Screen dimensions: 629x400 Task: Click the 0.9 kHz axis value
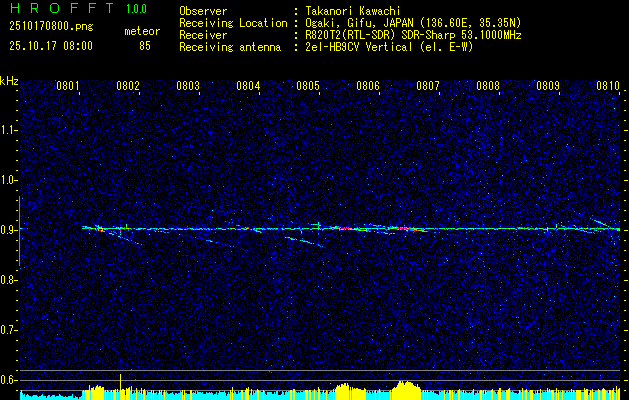coord(9,230)
